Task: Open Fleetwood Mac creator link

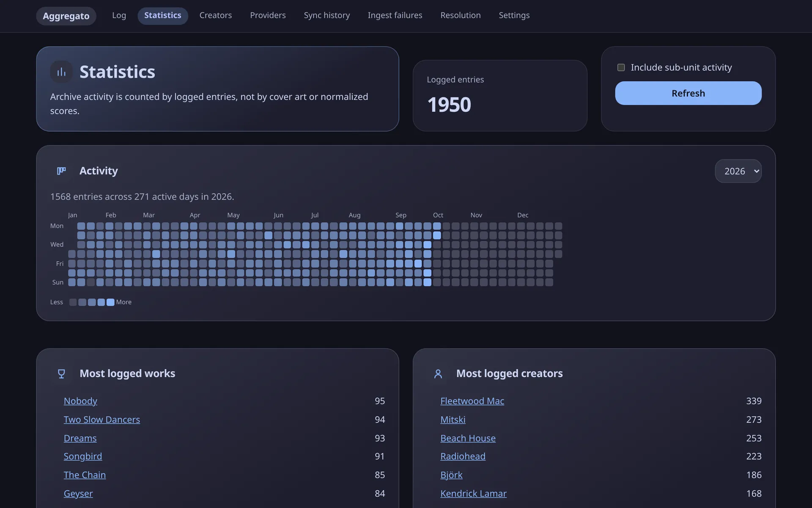Action: 472,401
